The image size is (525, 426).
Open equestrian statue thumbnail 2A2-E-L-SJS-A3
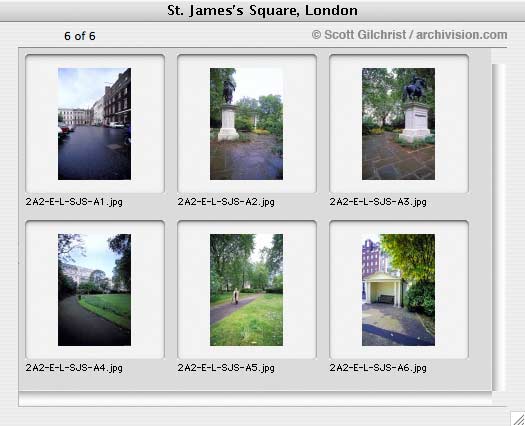point(398,124)
